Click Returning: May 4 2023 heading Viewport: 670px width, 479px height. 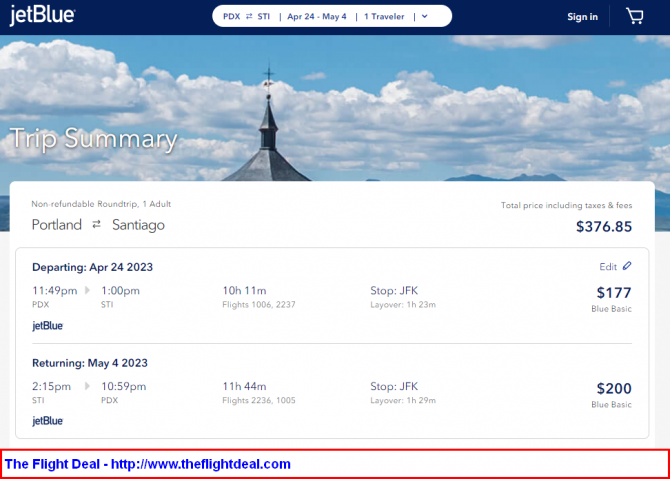click(90, 363)
